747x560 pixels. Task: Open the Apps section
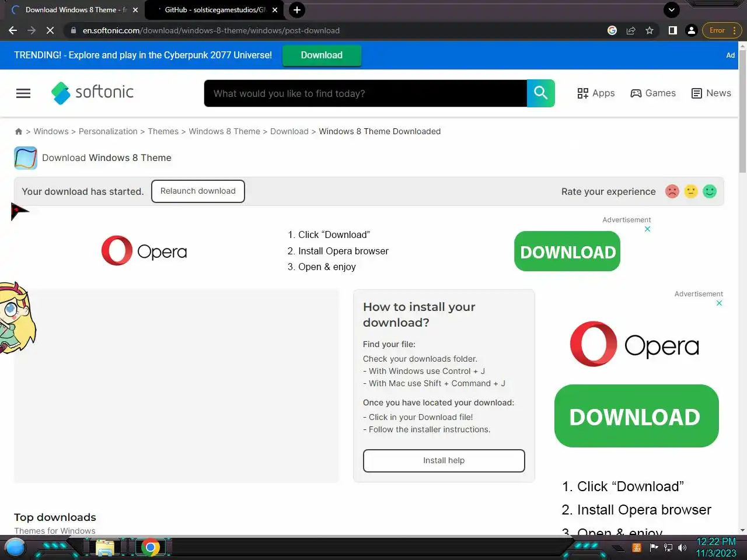click(x=596, y=93)
